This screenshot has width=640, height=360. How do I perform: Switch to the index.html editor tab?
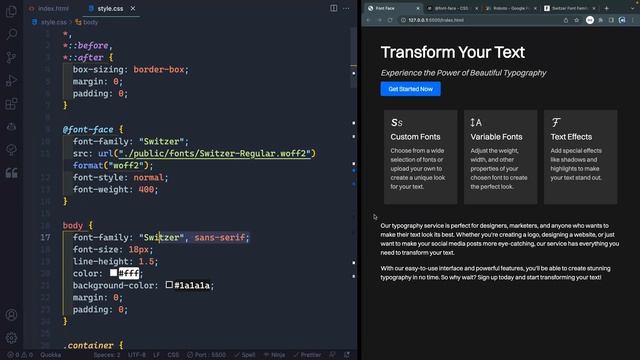click(49, 8)
